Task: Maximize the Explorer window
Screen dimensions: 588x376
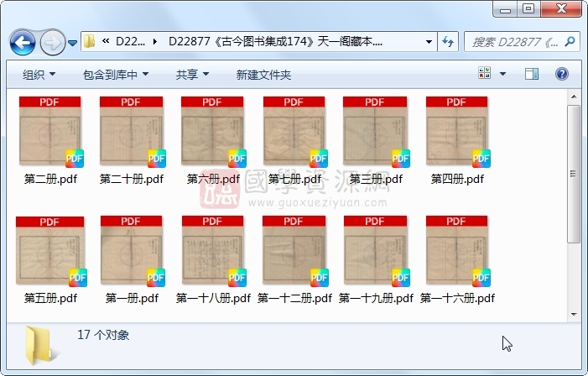Action: pos(528,9)
